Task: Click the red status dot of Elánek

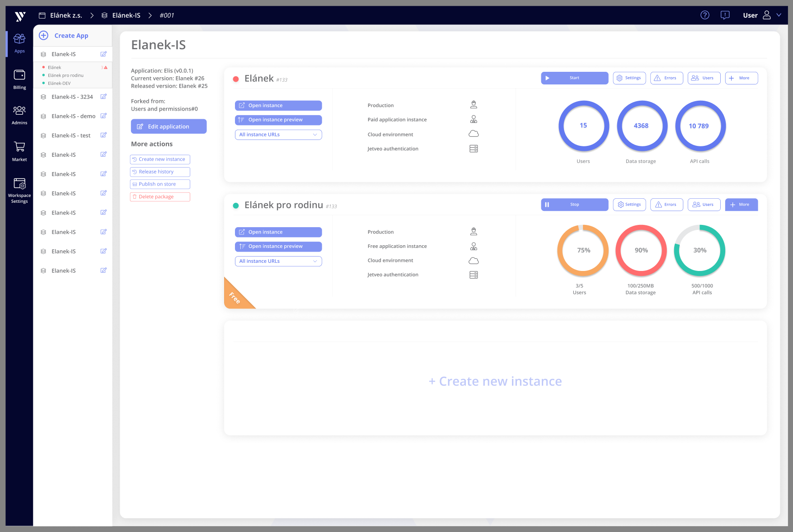Action: tap(236, 78)
